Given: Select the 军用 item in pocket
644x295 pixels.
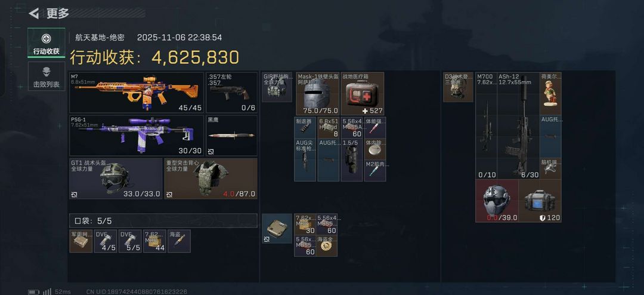Looking at the screenshot, I should (81, 241).
